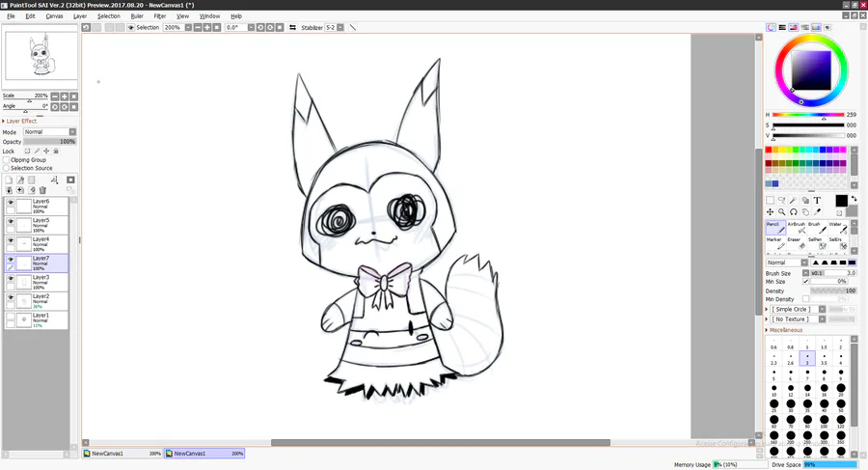Open the No Texture dropdown
Screen dimensions: 868x470
[x=822, y=319]
